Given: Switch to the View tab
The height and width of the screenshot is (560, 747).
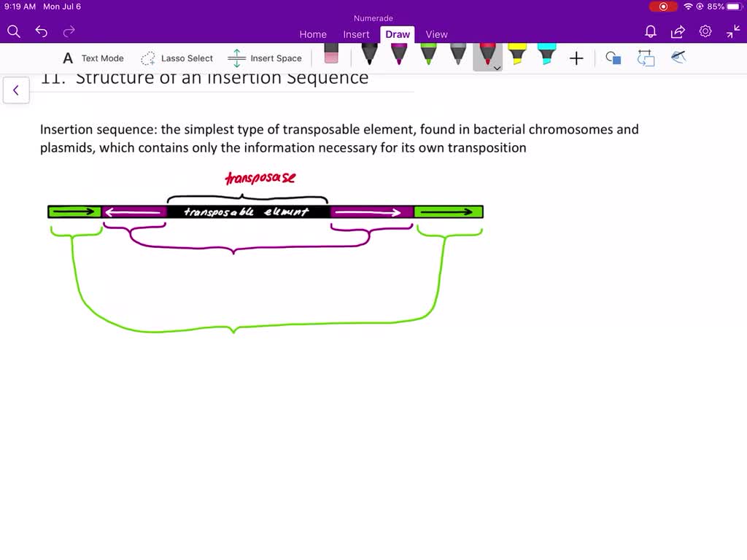Looking at the screenshot, I should click(436, 34).
